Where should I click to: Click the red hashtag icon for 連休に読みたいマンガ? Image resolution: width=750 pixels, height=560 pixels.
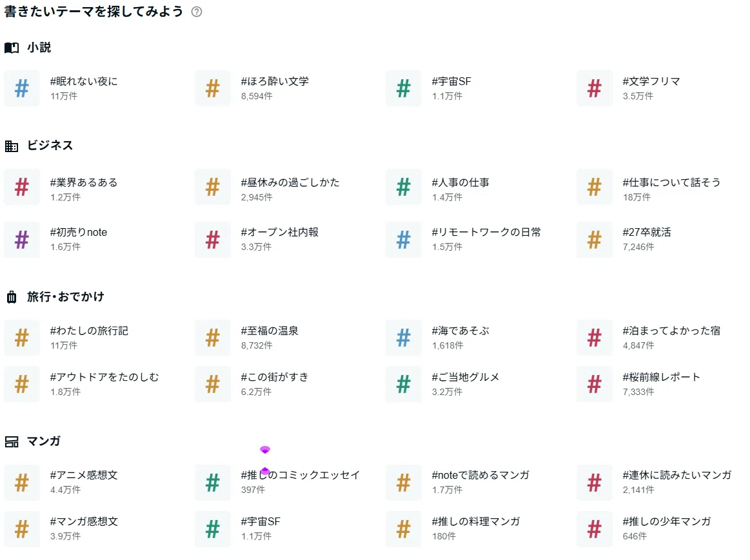[x=595, y=483]
